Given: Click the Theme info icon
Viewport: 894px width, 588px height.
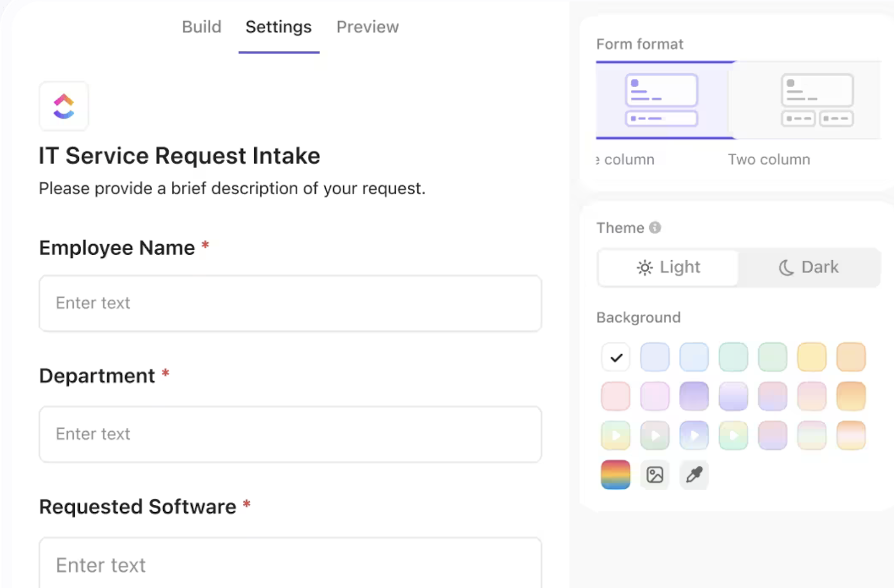Looking at the screenshot, I should point(655,228).
